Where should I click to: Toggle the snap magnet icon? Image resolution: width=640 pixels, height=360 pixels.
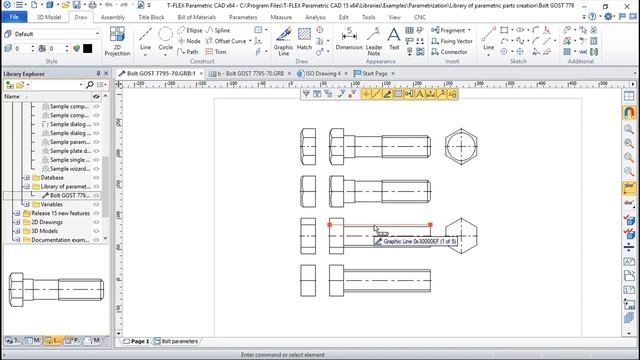point(629,112)
